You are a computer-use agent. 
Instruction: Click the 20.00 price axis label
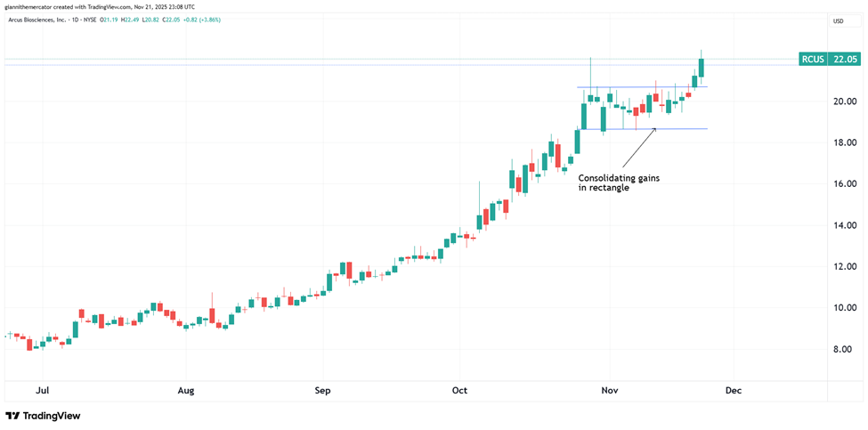[x=843, y=101]
